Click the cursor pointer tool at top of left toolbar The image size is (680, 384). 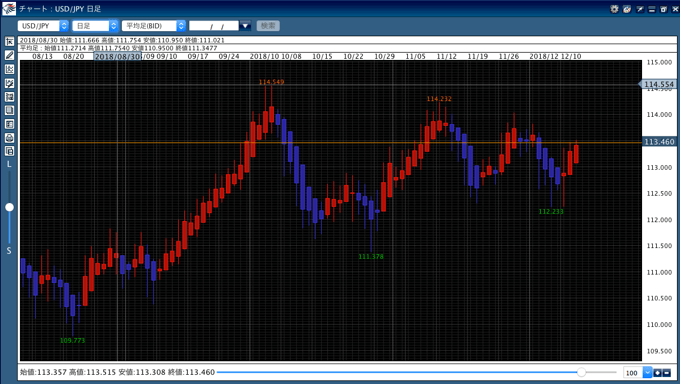coord(9,41)
